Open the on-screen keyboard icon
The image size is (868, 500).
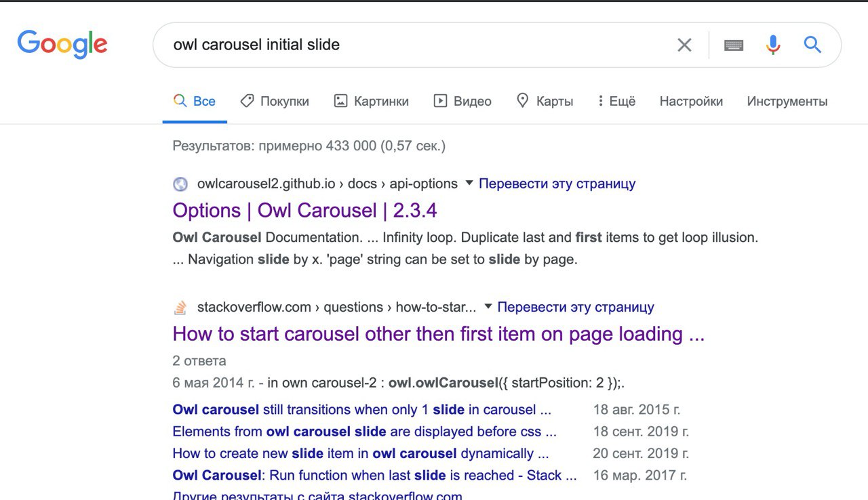point(734,45)
